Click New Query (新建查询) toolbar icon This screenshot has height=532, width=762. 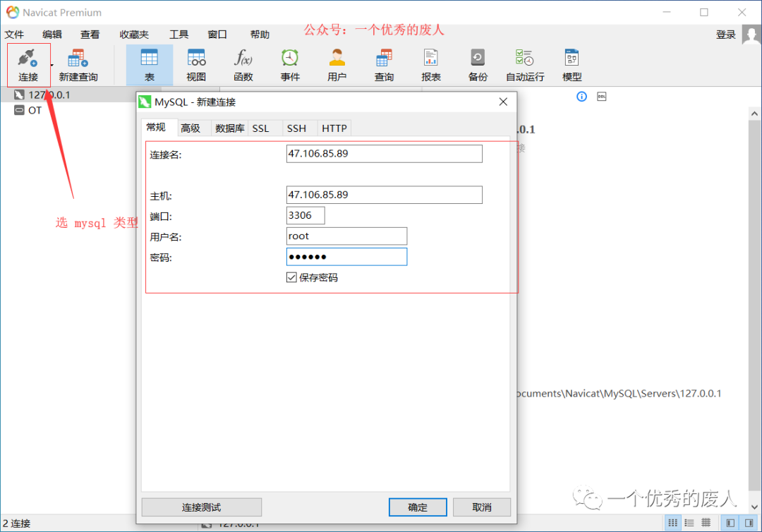coord(78,65)
